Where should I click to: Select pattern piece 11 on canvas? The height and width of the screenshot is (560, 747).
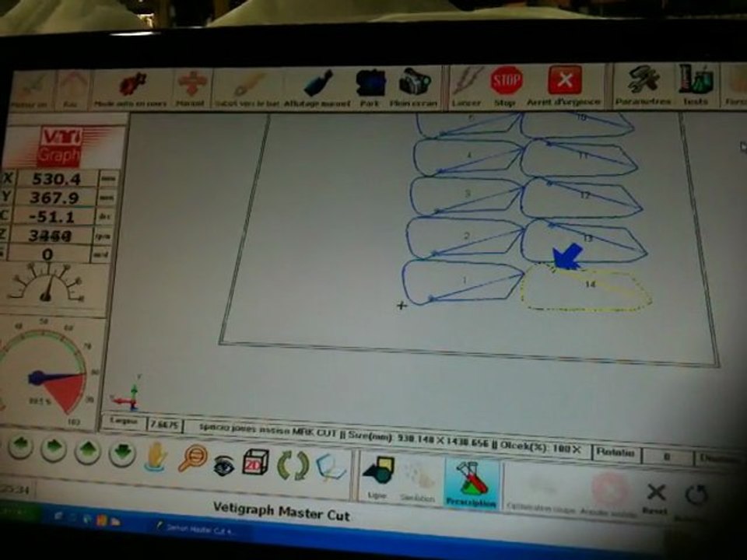tap(579, 157)
